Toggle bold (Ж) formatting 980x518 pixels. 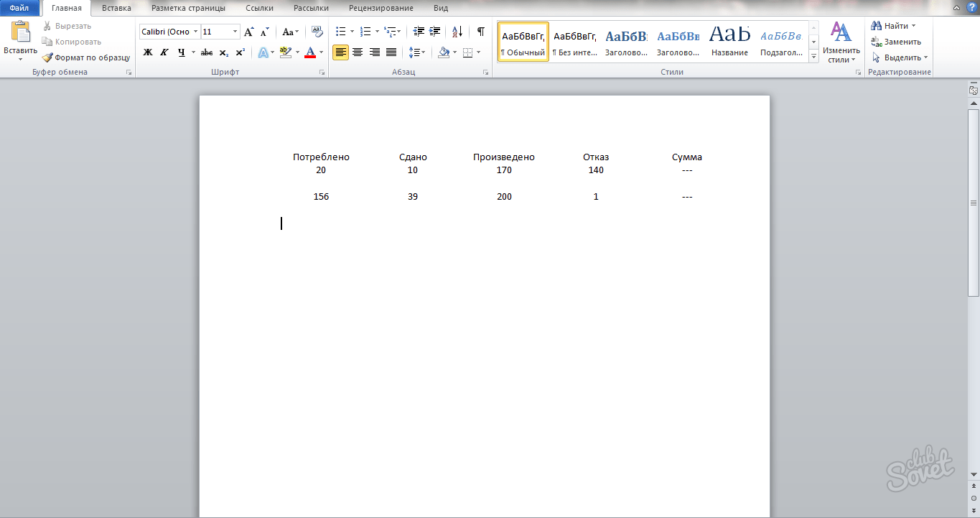tap(148, 52)
